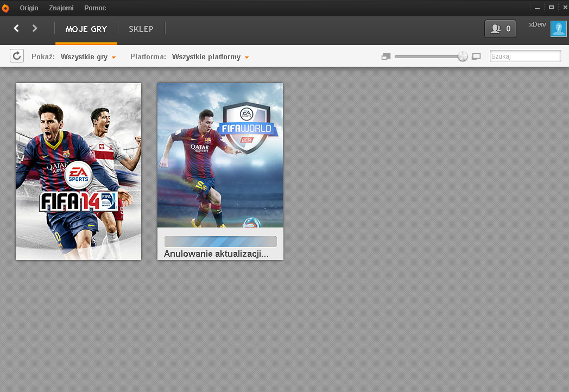Open the Origin menu
The width and height of the screenshot is (569, 392).
(x=29, y=8)
